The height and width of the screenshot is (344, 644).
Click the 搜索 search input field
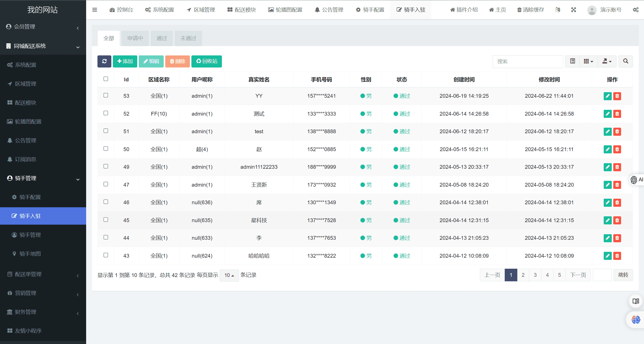coord(528,62)
